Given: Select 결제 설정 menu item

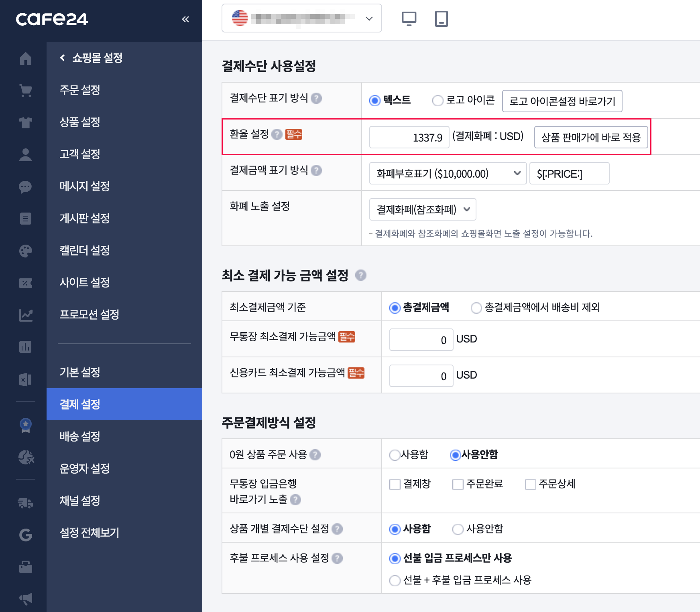Looking at the screenshot, I should click(124, 404).
